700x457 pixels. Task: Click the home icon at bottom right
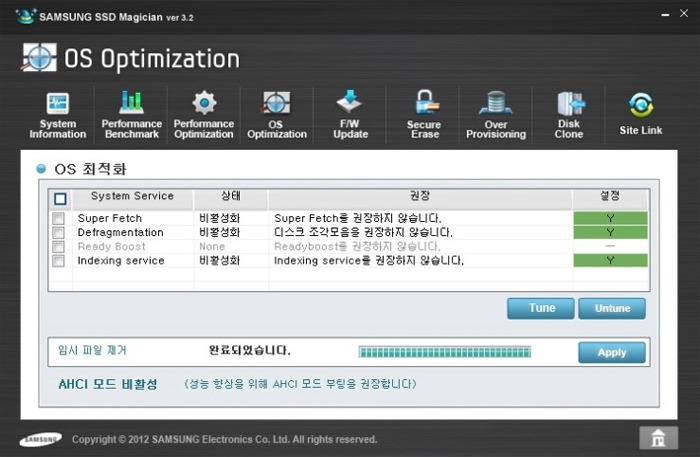coord(658,438)
